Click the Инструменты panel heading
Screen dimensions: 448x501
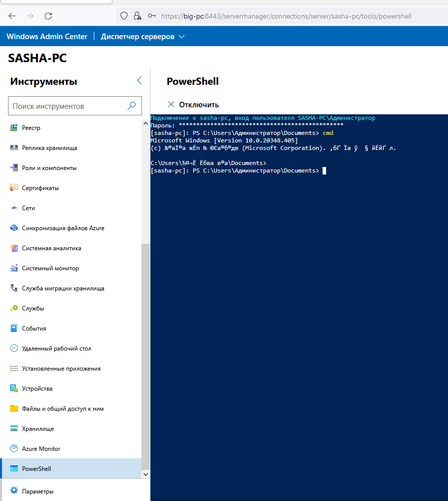44,81
